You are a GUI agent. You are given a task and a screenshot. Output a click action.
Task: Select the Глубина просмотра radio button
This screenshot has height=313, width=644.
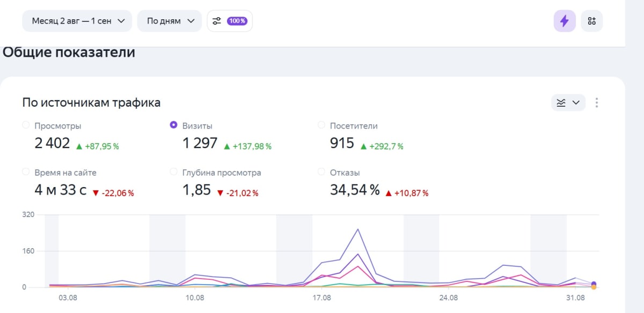(x=173, y=172)
